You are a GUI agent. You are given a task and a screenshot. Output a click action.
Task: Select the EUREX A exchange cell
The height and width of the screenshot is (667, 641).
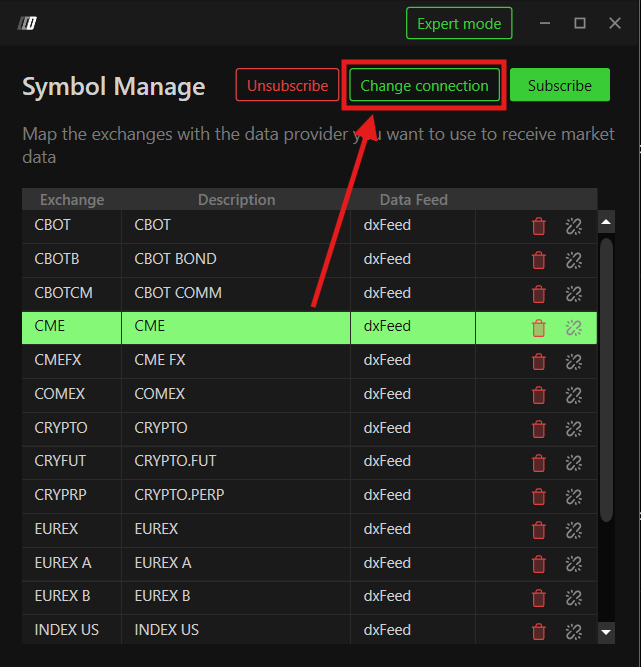71,564
